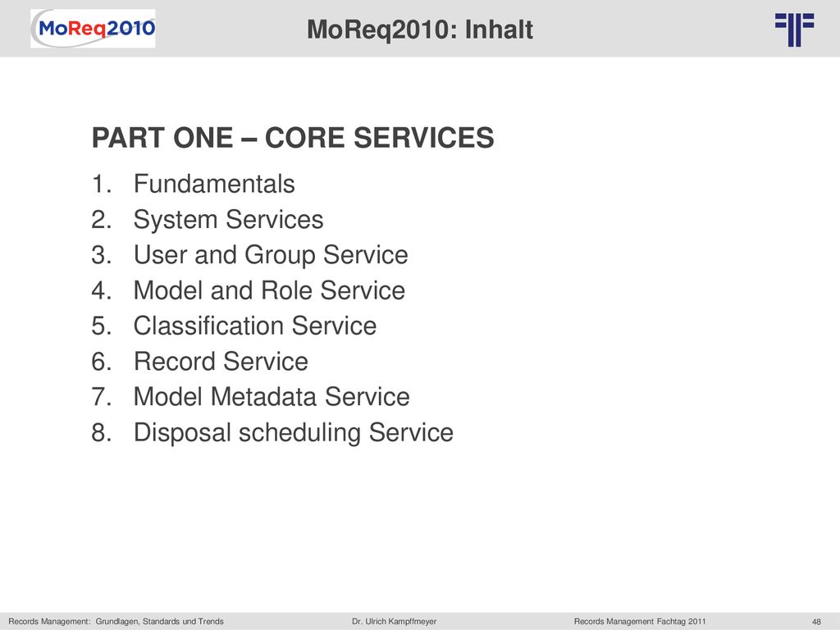The height and width of the screenshot is (630, 840).
Task: Click the slide number 48
Action: click(816, 622)
